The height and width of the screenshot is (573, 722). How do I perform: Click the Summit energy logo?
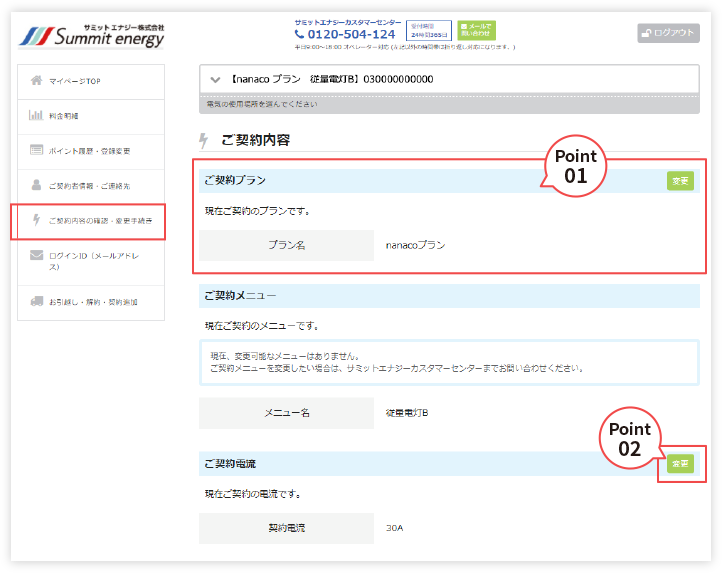point(92,36)
